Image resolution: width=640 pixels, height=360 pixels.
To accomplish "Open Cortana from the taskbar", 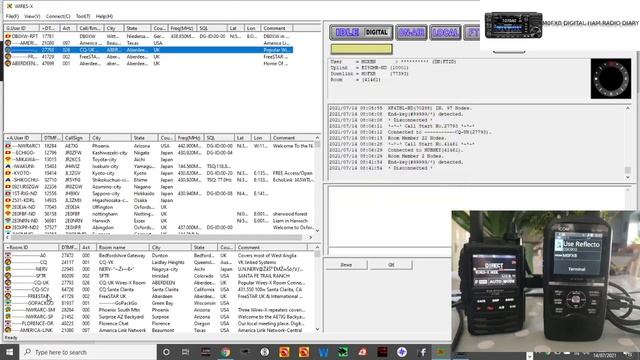I will pos(166,352).
